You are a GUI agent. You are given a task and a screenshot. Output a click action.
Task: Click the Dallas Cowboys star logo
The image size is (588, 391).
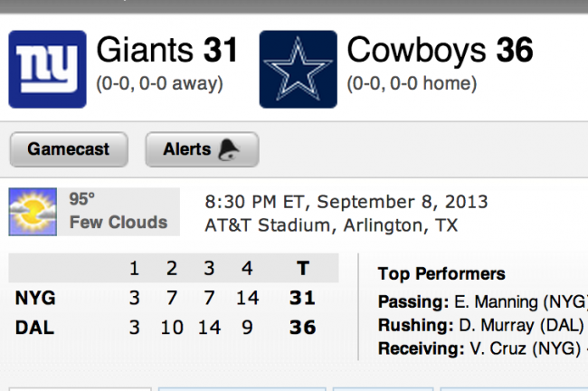click(299, 70)
